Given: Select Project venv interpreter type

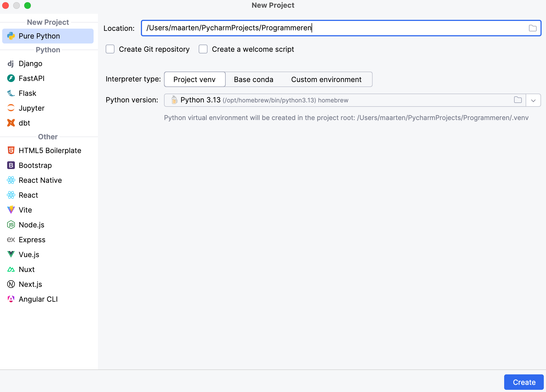Looking at the screenshot, I should (195, 80).
